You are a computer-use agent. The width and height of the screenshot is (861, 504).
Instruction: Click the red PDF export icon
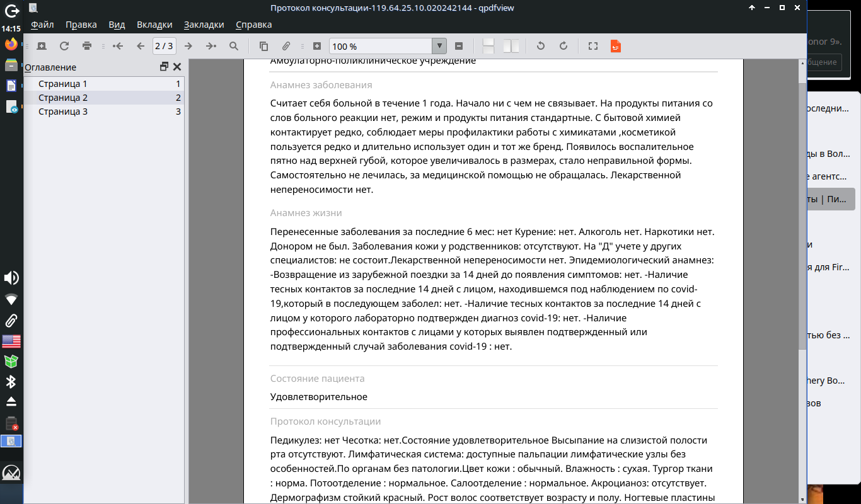(616, 45)
